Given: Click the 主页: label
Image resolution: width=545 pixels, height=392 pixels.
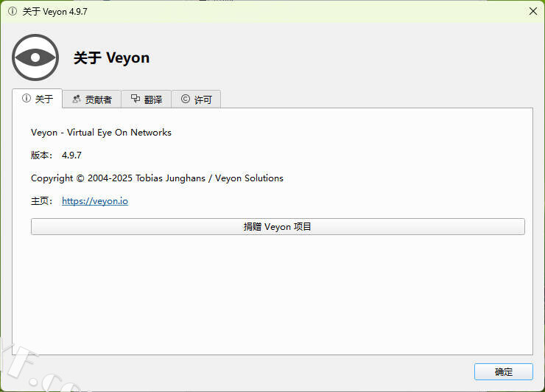Looking at the screenshot, I should 42,201.
